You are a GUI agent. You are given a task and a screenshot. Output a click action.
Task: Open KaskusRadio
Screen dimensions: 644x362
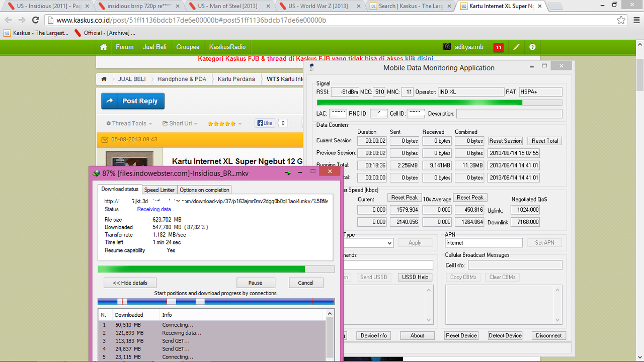click(227, 47)
